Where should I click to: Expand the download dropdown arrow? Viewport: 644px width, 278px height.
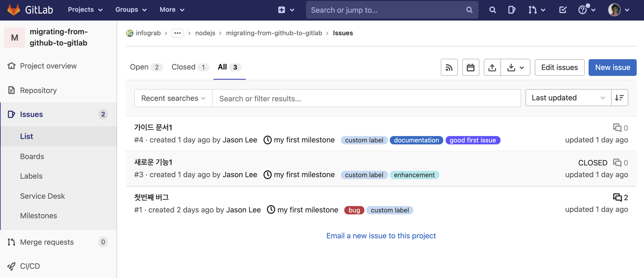522,67
